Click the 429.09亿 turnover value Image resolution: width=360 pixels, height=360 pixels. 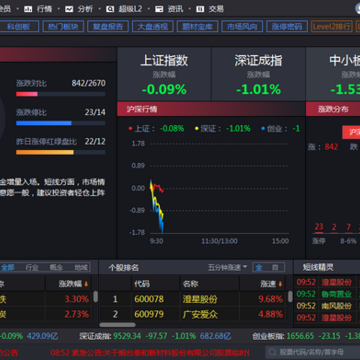coord(42,336)
